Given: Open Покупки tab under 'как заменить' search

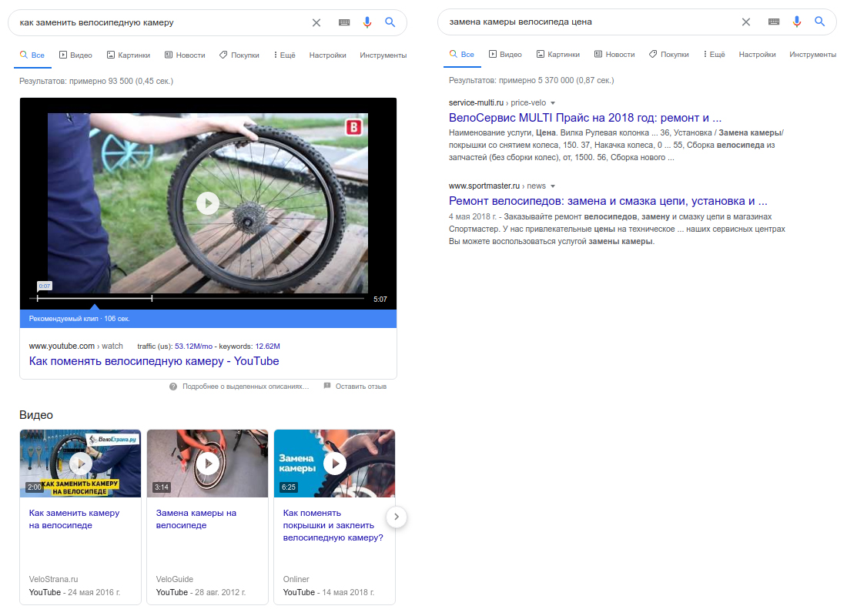Looking at the screenshot, I should tap(239, 55).
